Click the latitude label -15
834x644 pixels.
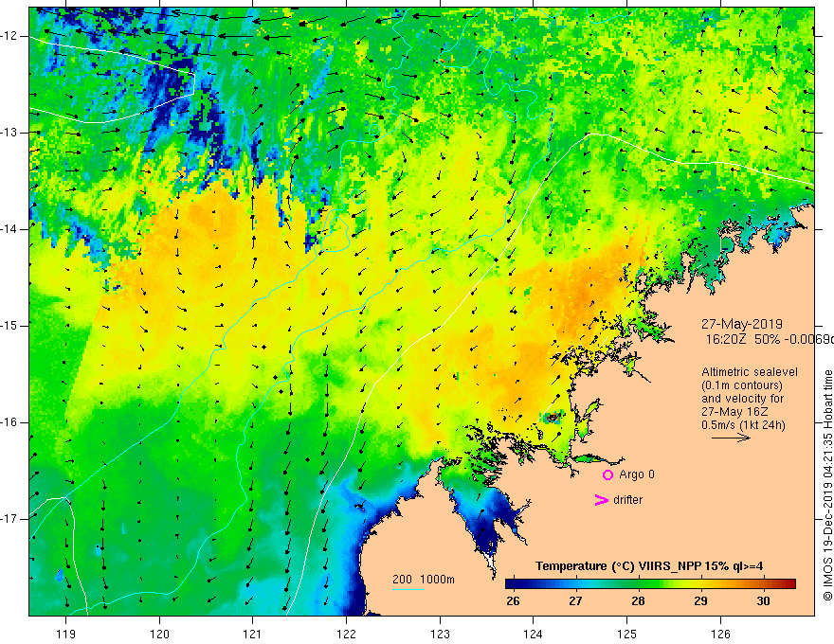(9, 326)
